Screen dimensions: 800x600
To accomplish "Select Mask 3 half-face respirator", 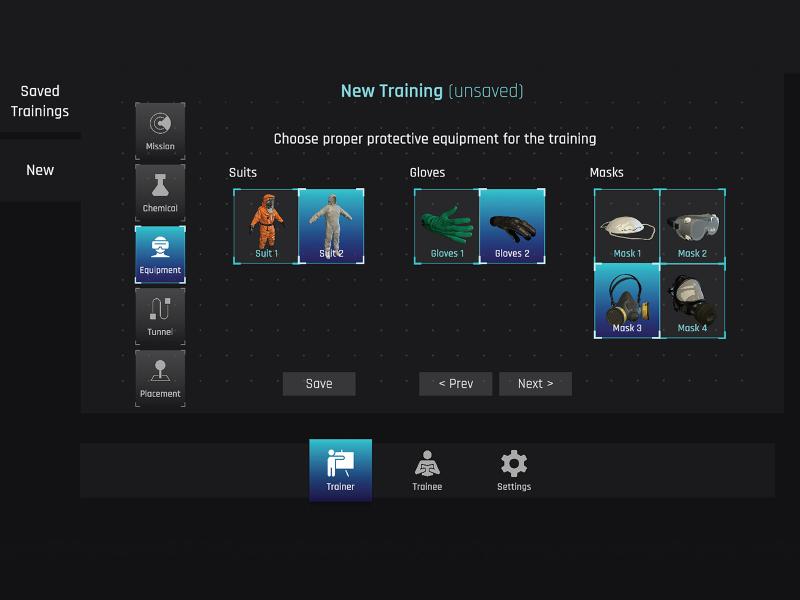I will (627, 301).
